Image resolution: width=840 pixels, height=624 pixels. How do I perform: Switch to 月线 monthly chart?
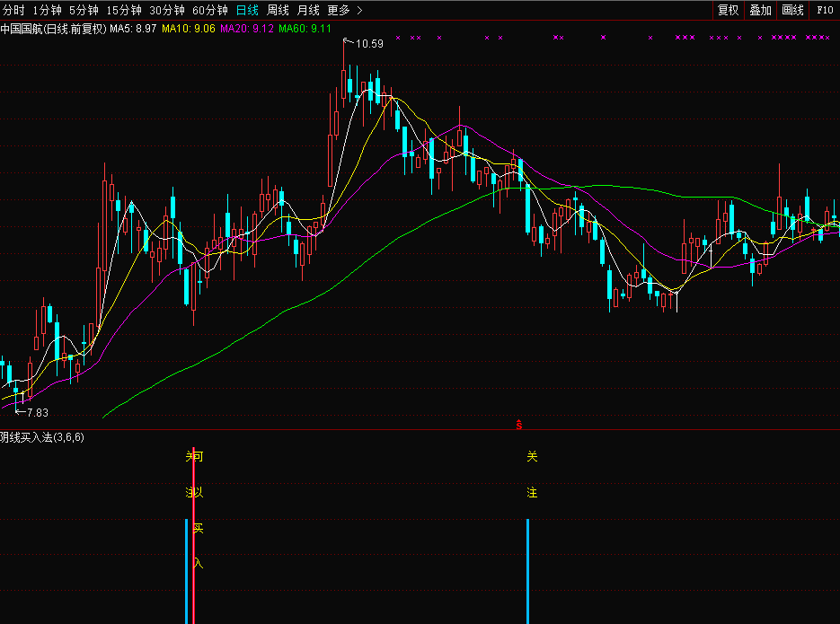pyautogui.click(x=308, y=11)
